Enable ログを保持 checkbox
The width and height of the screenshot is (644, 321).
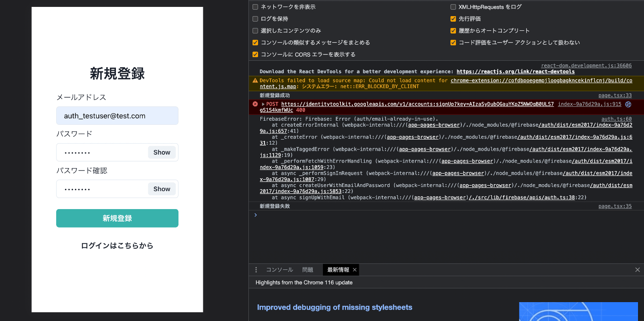[x=255, y=19]
